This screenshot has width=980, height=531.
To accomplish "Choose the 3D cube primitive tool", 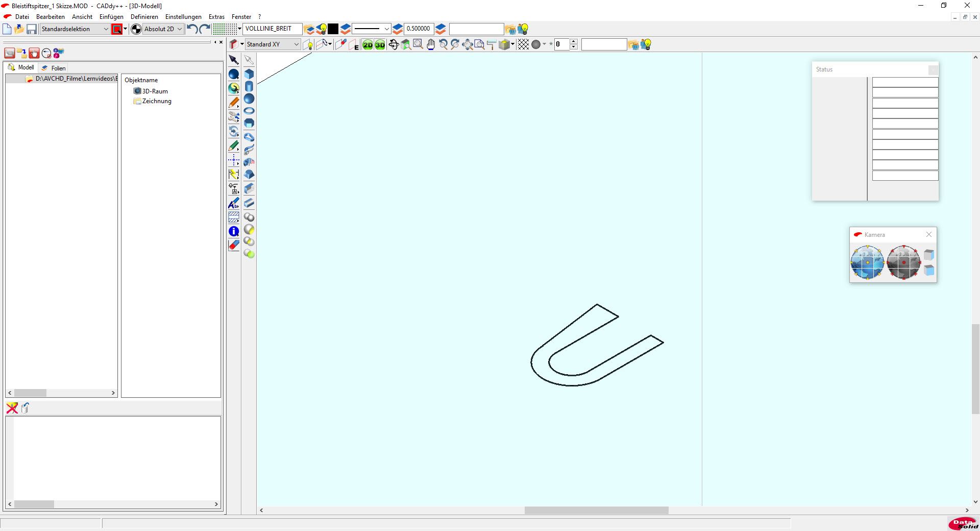I will 249,74.
